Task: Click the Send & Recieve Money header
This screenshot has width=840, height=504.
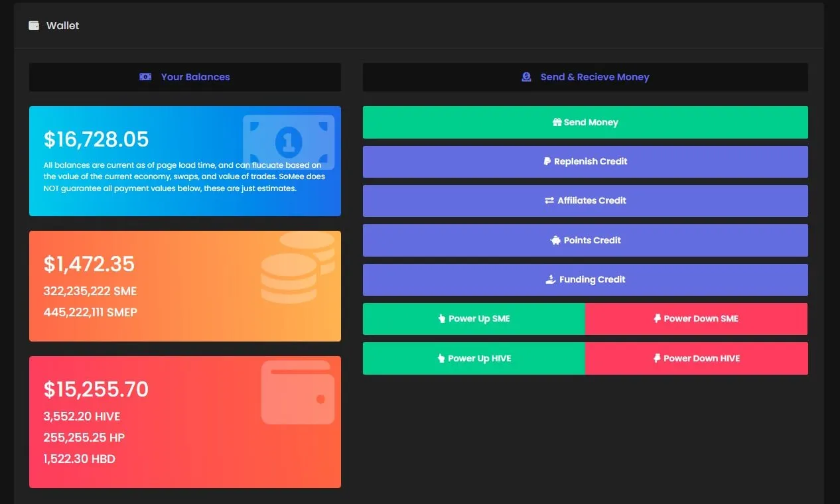Action: [x=585, y=77]
